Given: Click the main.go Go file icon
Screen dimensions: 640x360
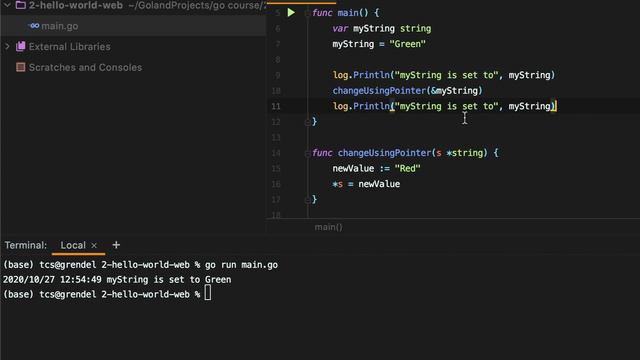Looking at the screenshot, I should [x=34, y=26].
